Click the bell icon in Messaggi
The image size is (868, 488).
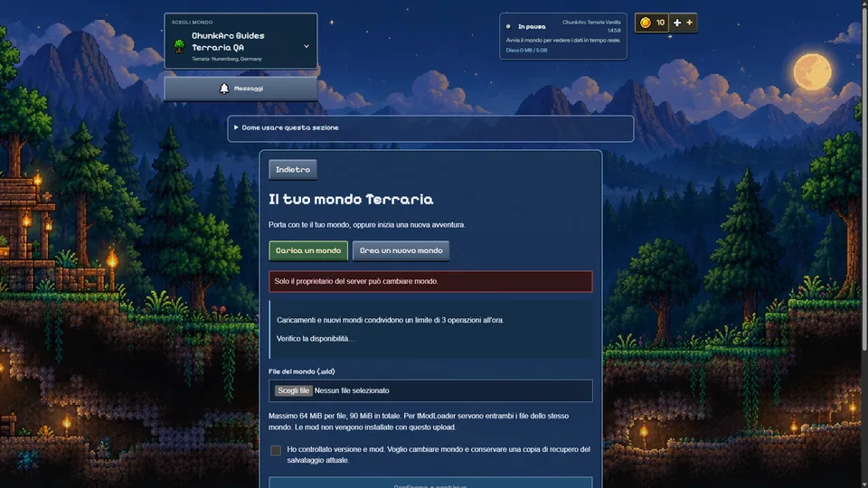[224, 89]
